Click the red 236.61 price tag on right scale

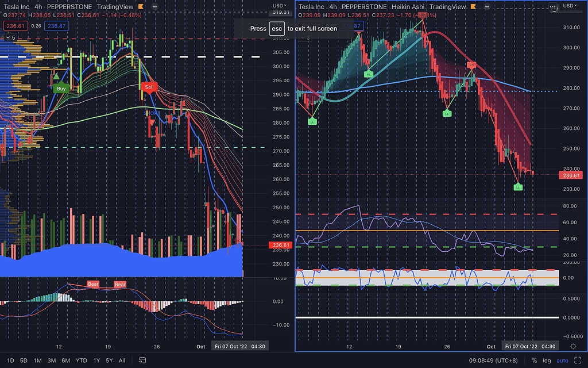(571, 175)
